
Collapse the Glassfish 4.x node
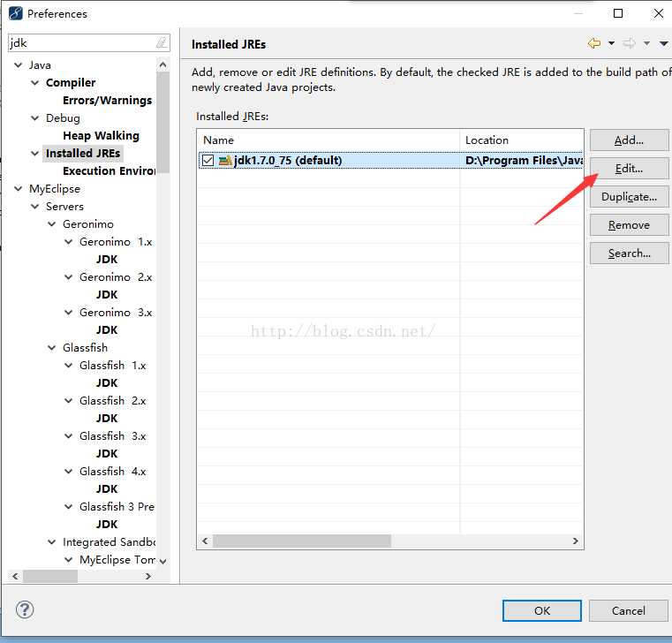69,471
